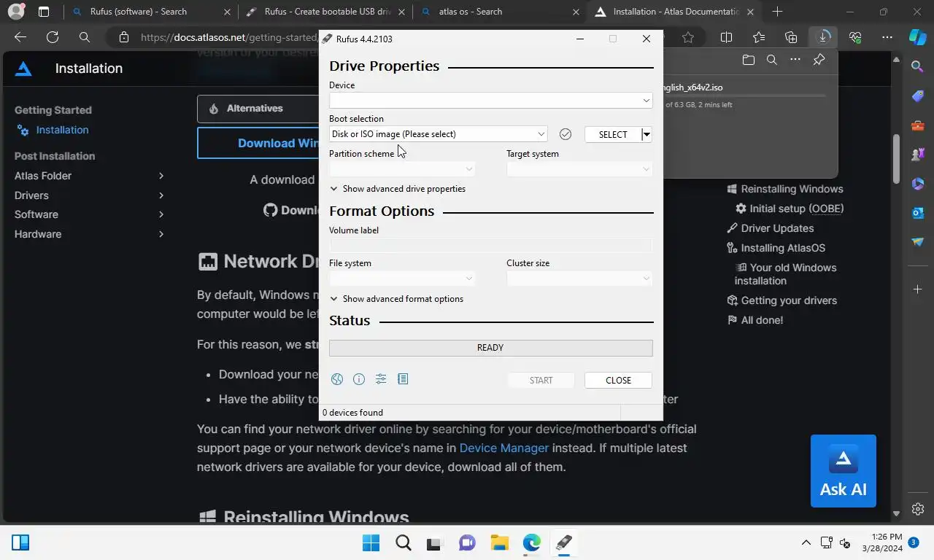The width and height of the screenshot is (934, 560).
Task: Jump to All done! section
Action: click(x=762, y=320)
